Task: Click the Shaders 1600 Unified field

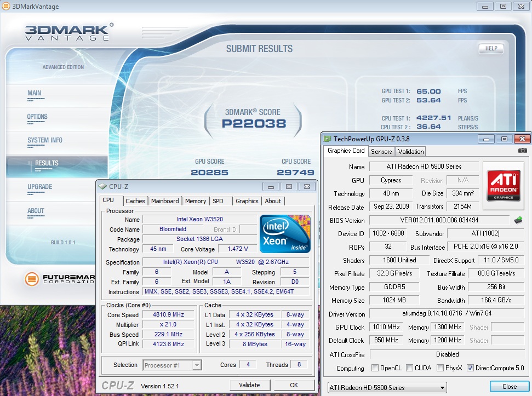Action: 399,260
